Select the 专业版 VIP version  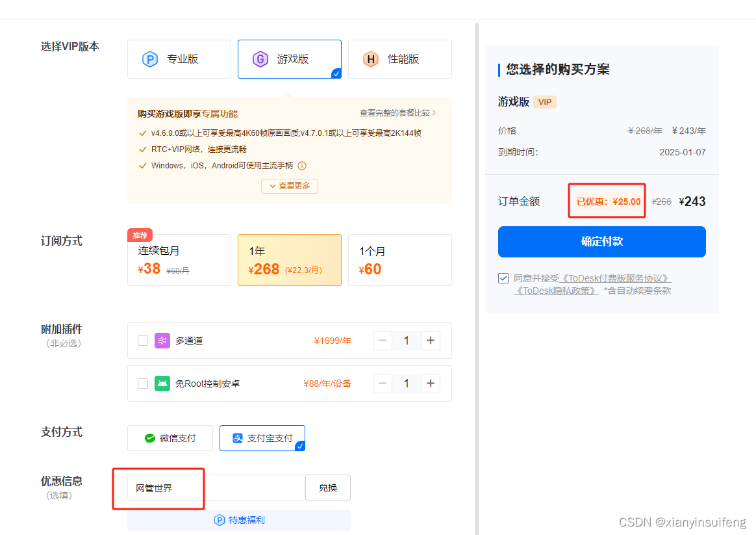point(179,59)
